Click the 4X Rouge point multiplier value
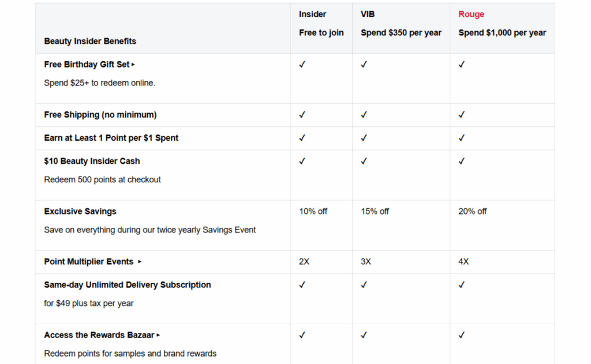This screenshot has height=364, width=591. point(463,261)
